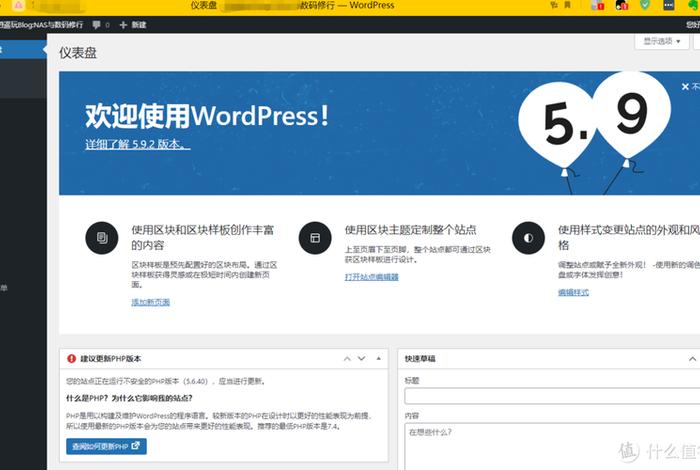Click the grey extension with red badge

click(597, 5)
